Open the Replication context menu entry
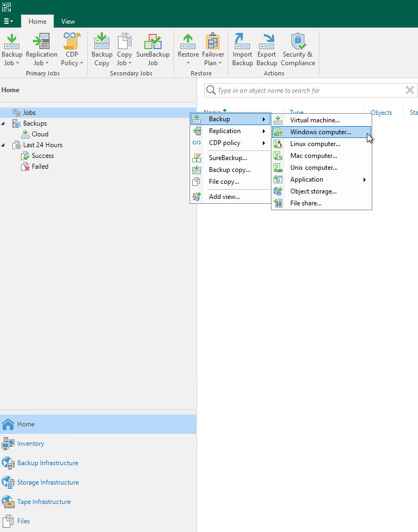The height and width of the screenshot is (532, 418). click(x=231, y=131)
